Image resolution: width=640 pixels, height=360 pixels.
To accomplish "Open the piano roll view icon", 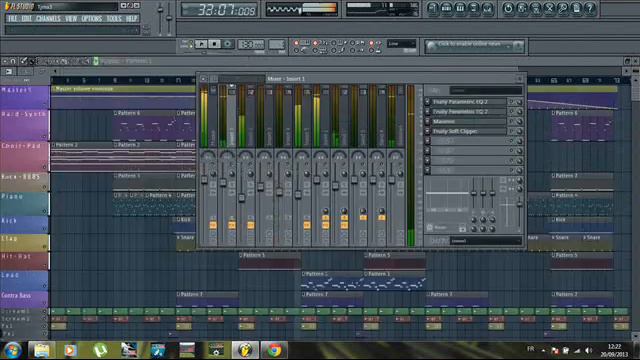I will 460,9.
